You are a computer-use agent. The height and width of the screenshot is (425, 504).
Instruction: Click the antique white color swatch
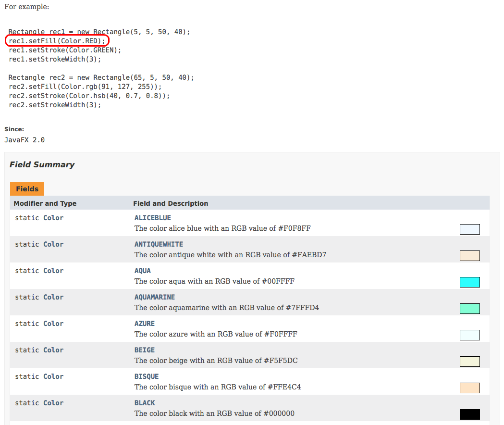[469, 256]
